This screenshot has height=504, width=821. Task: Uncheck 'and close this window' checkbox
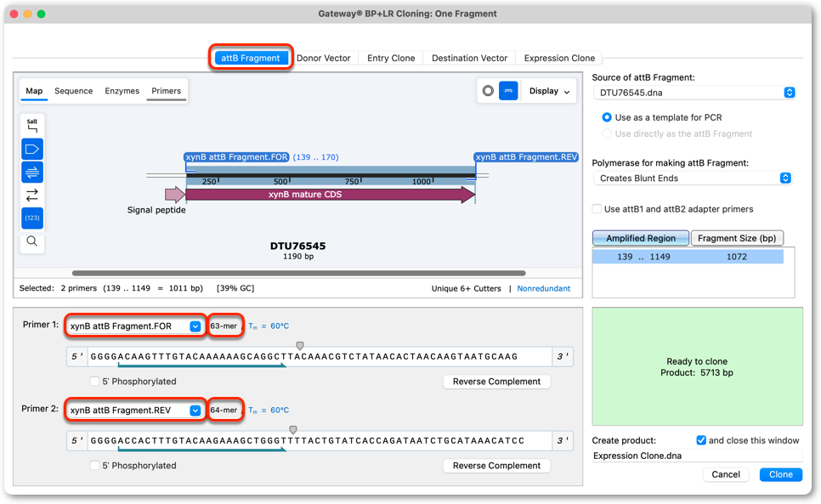(701, 440)
